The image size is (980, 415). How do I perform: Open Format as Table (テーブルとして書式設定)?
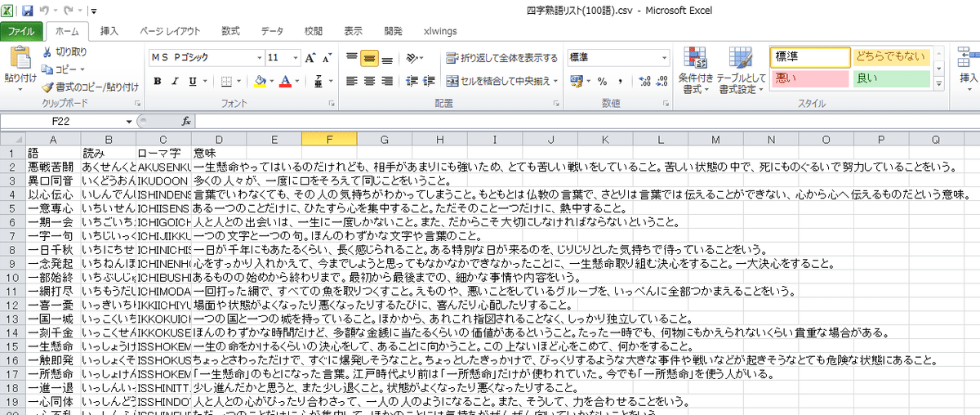click(x=742, y=71)
